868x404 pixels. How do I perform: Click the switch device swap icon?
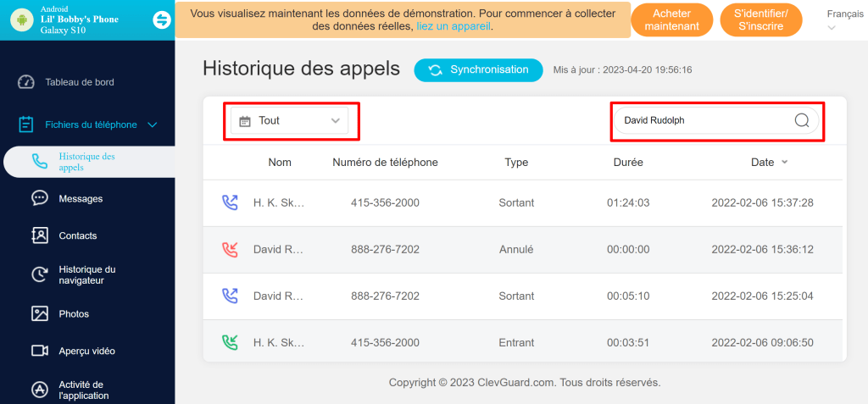point(162,20)
